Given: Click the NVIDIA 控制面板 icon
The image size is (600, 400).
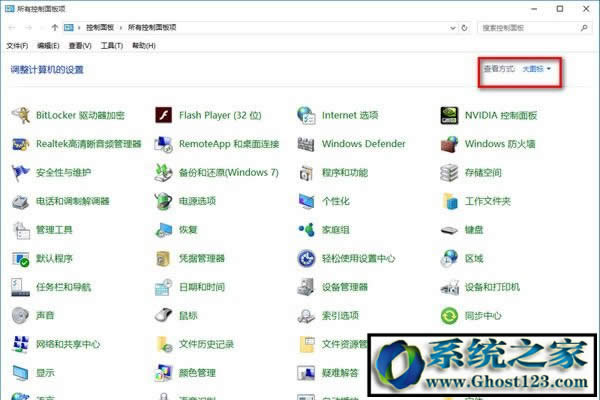Looking at the screenshot, I should tap(450, 115).
